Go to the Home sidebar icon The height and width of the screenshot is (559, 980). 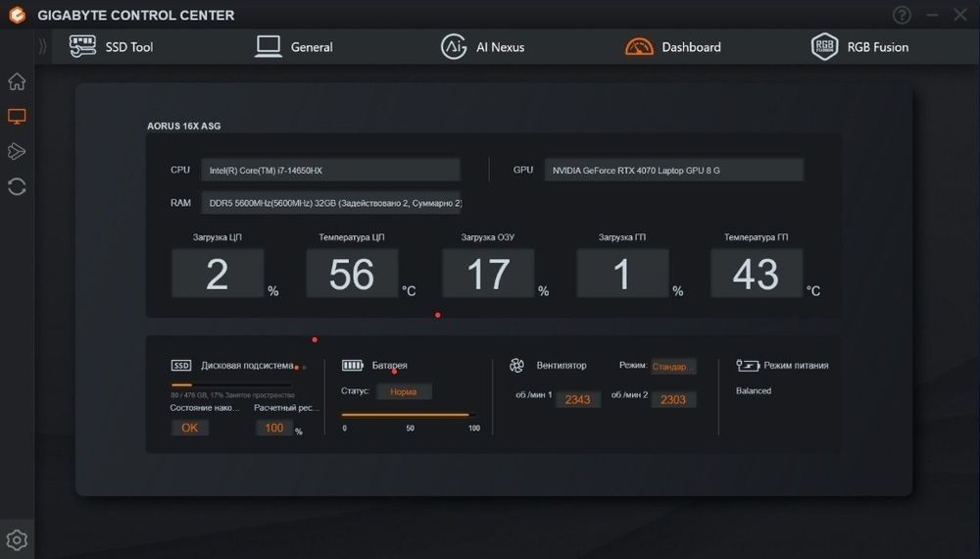click(x=17, y=81)
